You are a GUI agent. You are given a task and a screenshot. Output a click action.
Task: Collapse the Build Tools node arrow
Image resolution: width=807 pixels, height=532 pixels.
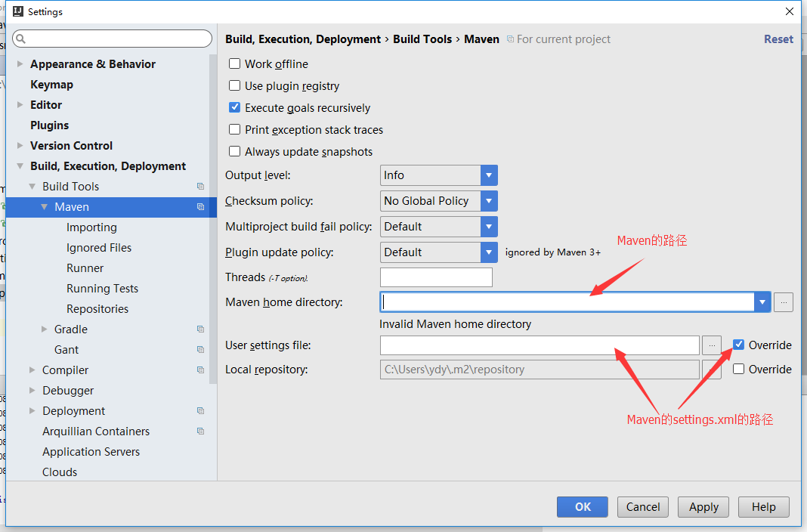click(x=32, y=186)
